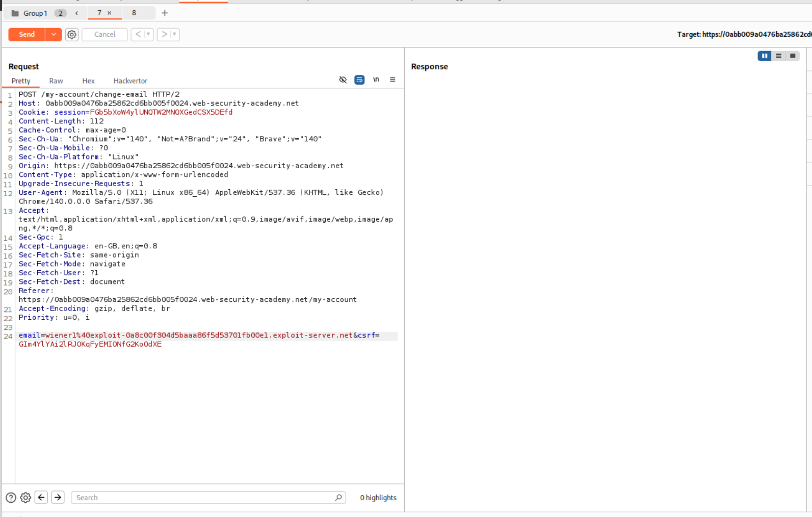Close repeater tab 7

tap(109, 13)
